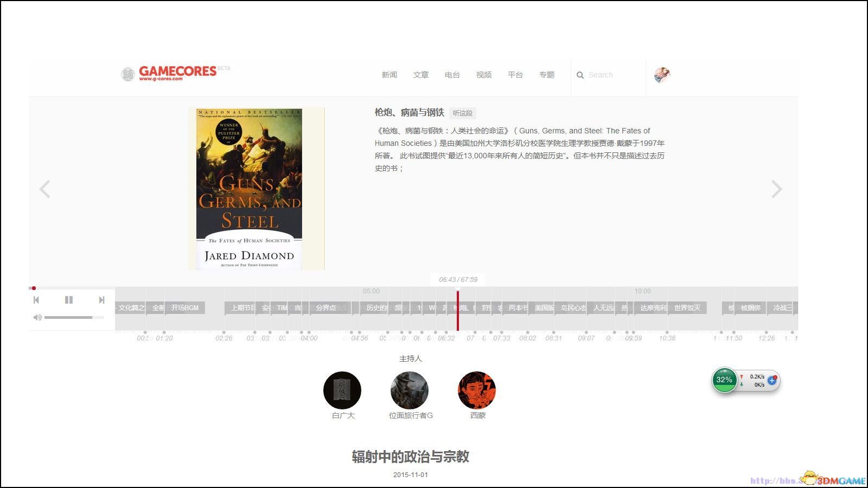This screenshot has height=488, width=868.
Task: Click the 02:26 timestamp dot
Action: (224, 332)
